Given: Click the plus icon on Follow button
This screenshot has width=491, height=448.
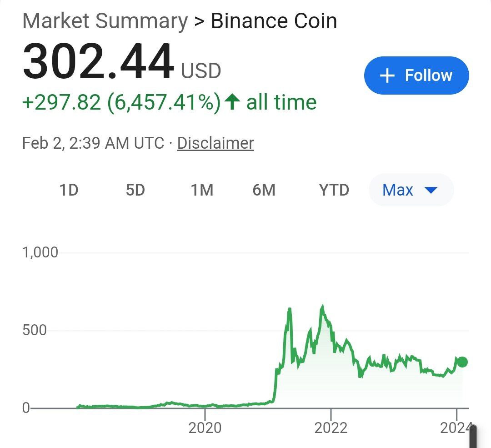Looking at the screenshot, I should [x=387, y=76].
